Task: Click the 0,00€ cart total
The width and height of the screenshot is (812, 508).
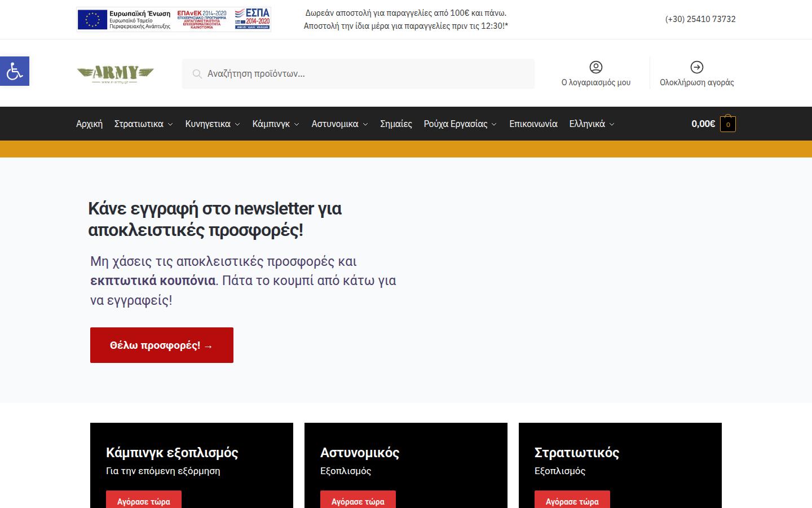Action: (x=703, y=124)
